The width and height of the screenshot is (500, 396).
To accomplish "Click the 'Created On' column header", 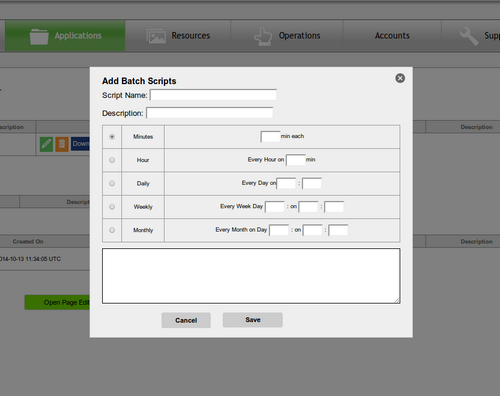I will tap(28, 241).
